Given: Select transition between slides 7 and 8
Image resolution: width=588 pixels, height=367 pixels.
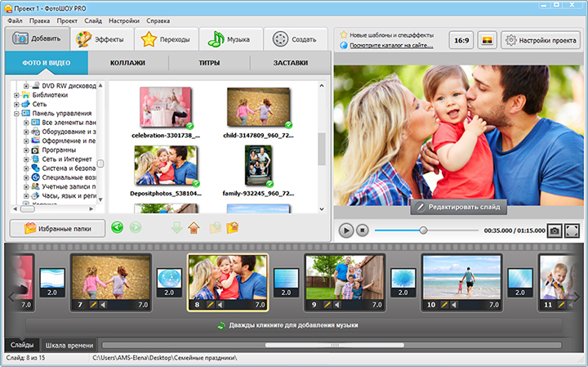Looking at the screenshot, I should tap(169, 283).
